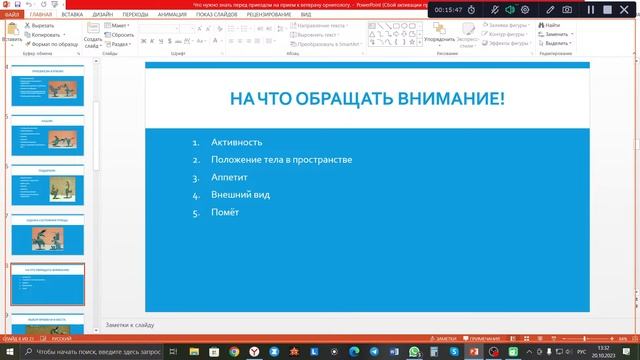Open Google Chrome from taskbar

[x=234, y=351]
